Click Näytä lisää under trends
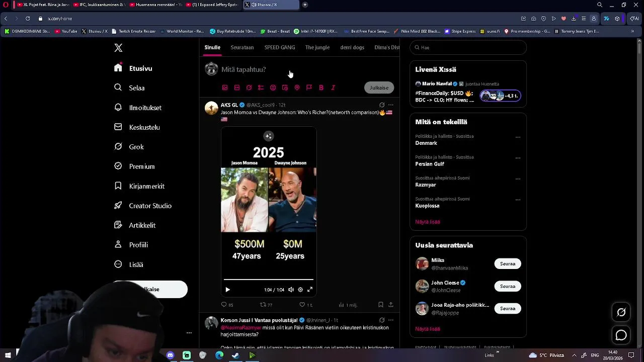The width and height of the screenshot is (644, 362). 428,222
